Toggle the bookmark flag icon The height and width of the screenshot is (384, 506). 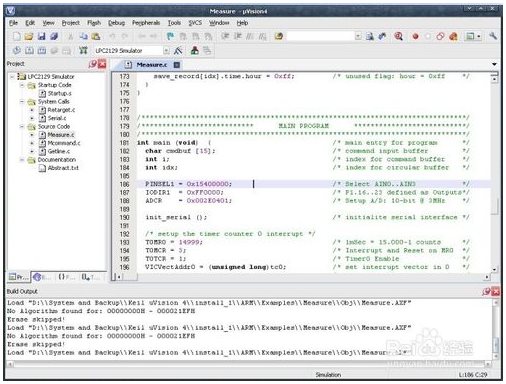click(170, 36)
